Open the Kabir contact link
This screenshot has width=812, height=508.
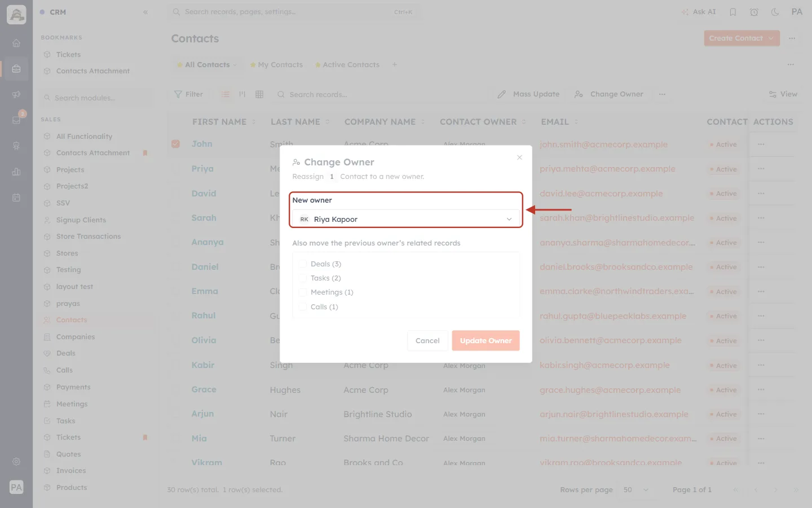(203, 365)
